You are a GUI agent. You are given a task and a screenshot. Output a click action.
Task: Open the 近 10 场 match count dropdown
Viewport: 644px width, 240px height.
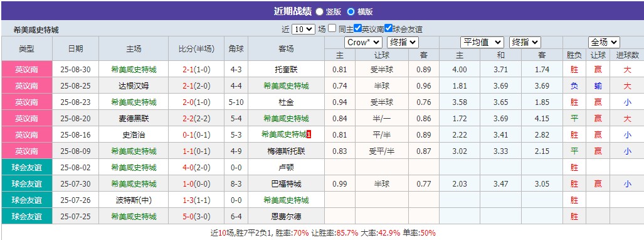click(304, 30)
